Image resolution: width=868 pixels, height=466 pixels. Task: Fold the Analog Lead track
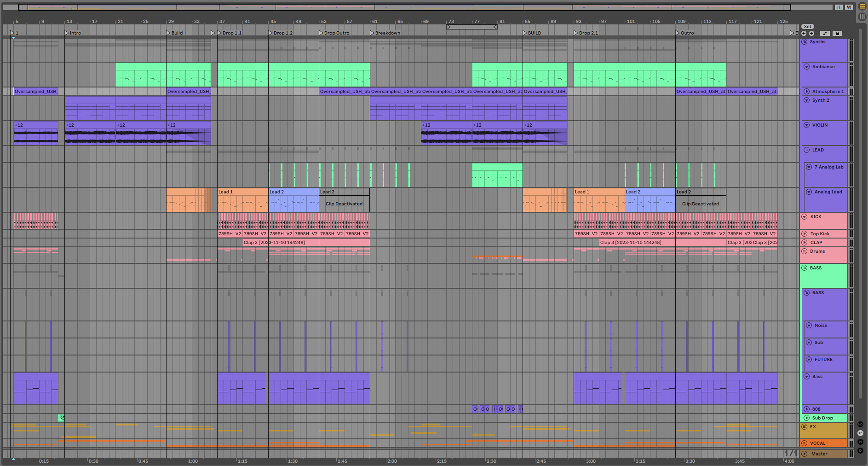[x=809, y=192]
